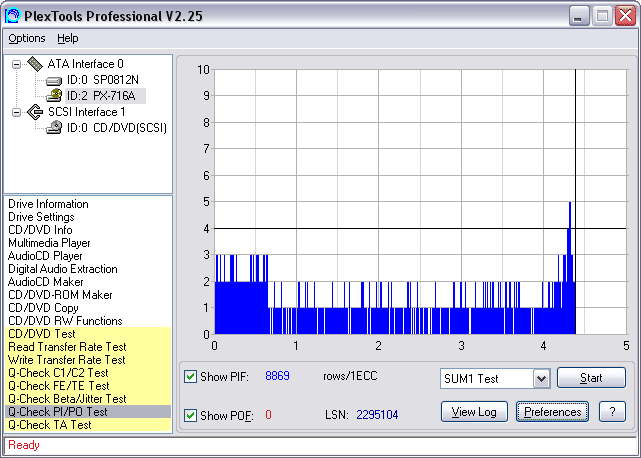The image size is (641, 458).
Task: Toggle the Show PIF checkbox
Action: coord(190,376)
